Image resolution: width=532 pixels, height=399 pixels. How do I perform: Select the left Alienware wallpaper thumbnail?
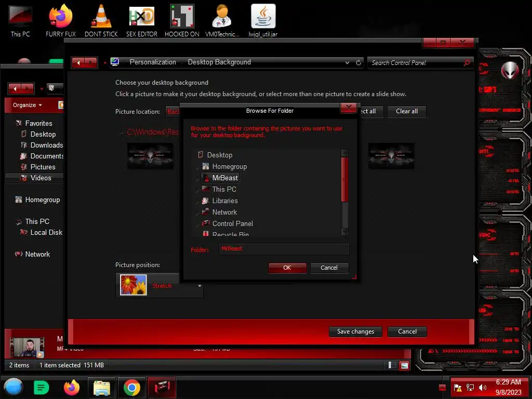coord(150,156)
